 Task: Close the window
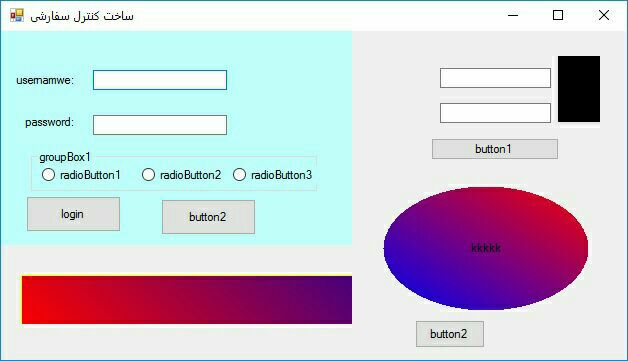click(604, 15)
